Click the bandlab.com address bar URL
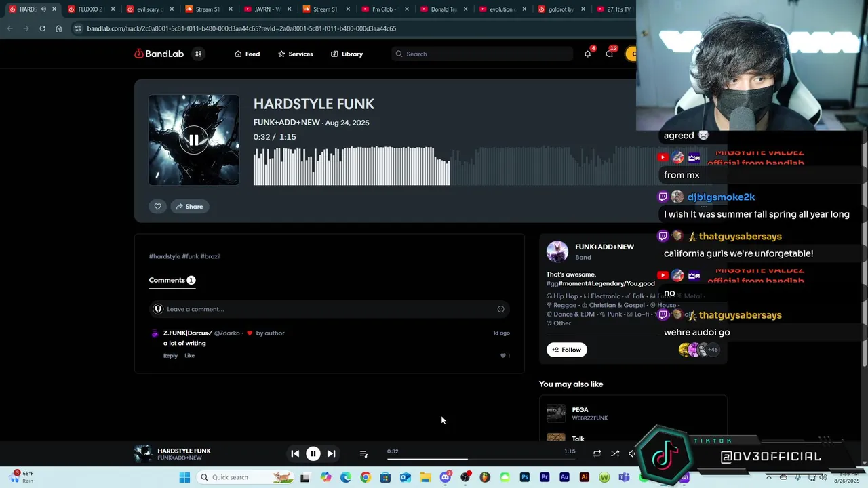Screen dimensions: 868x488 pos(241,28)
